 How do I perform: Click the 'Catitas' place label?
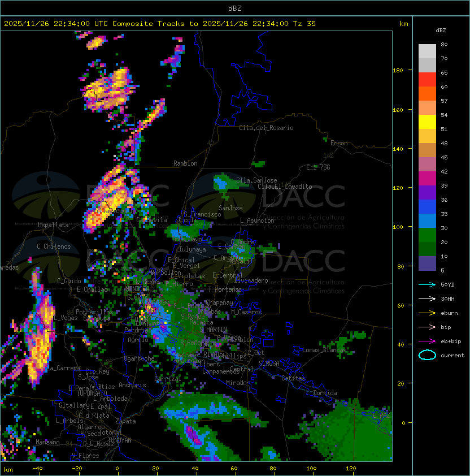coord(293,378)
